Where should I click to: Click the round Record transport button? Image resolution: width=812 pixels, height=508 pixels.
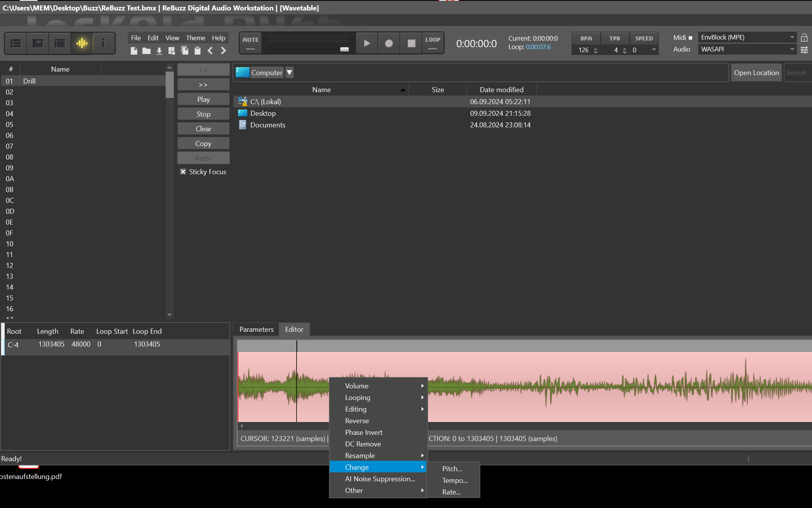[389, 43]
